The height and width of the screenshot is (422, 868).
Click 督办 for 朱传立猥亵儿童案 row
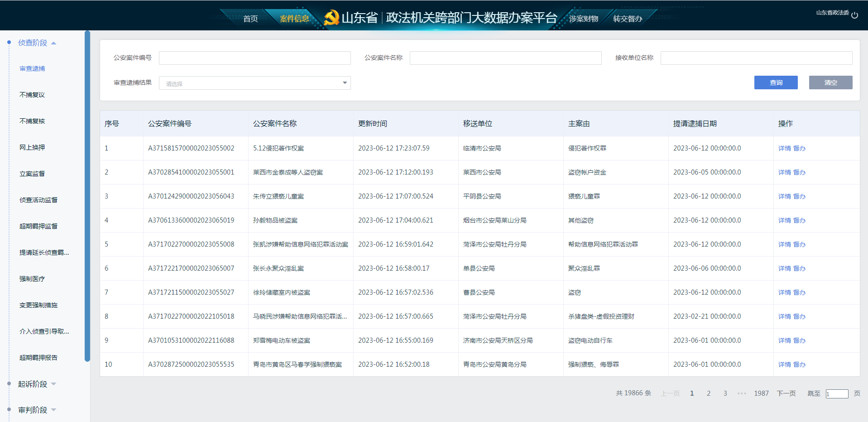click(799, 196)
